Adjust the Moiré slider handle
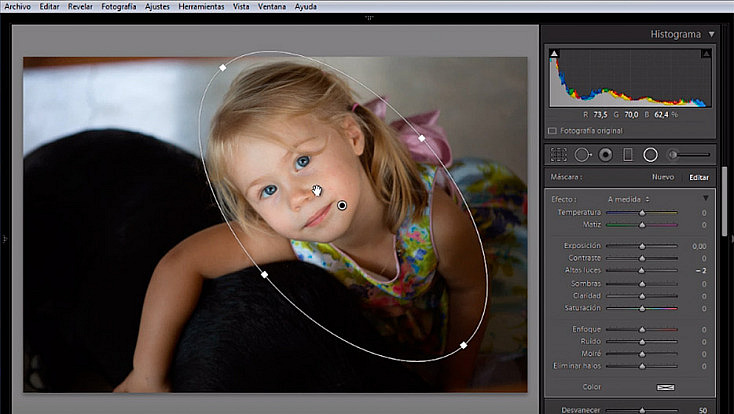 (x=642, y=354)
